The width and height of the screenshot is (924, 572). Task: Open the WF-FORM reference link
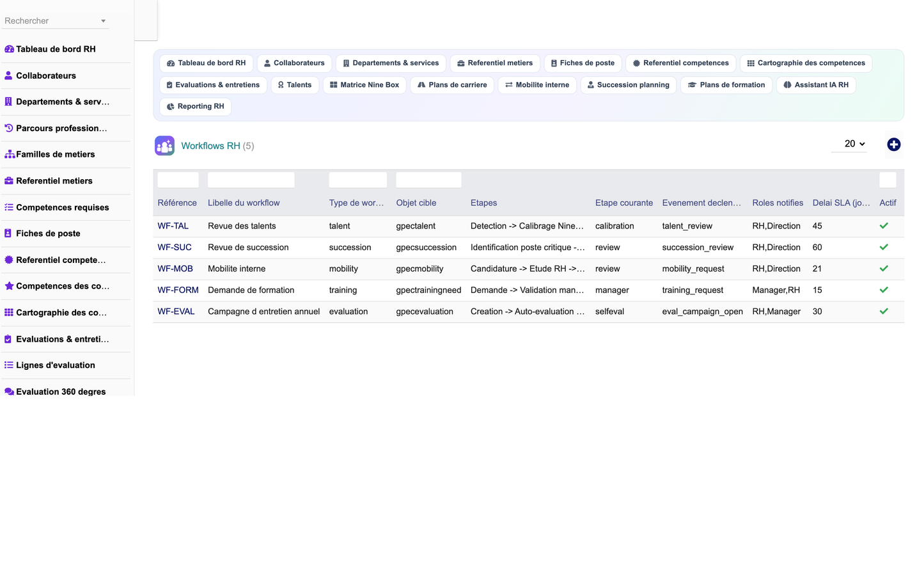(178, 290)
